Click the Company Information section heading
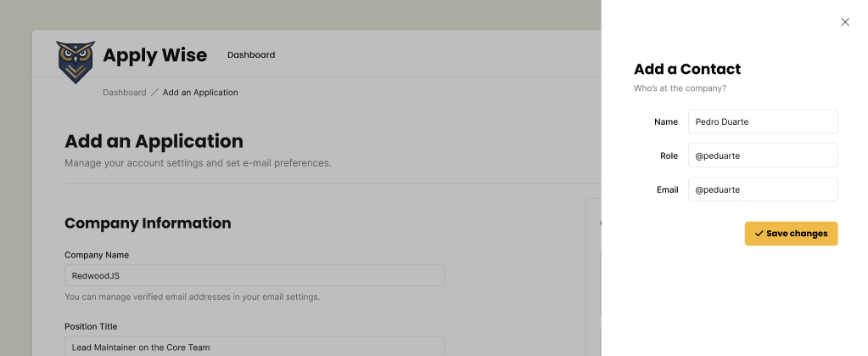Image resolution: width=868 pixels, height=356 pixels. [148, 223]
